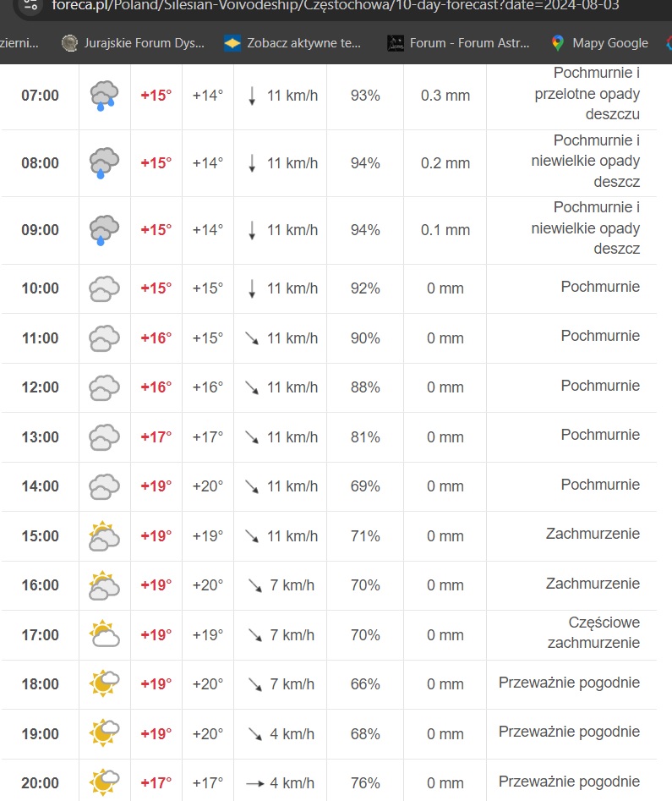The image size is (672, 801).
Task: Open the Zobacz aktywne te... bookmark
Action: point(292,42)
